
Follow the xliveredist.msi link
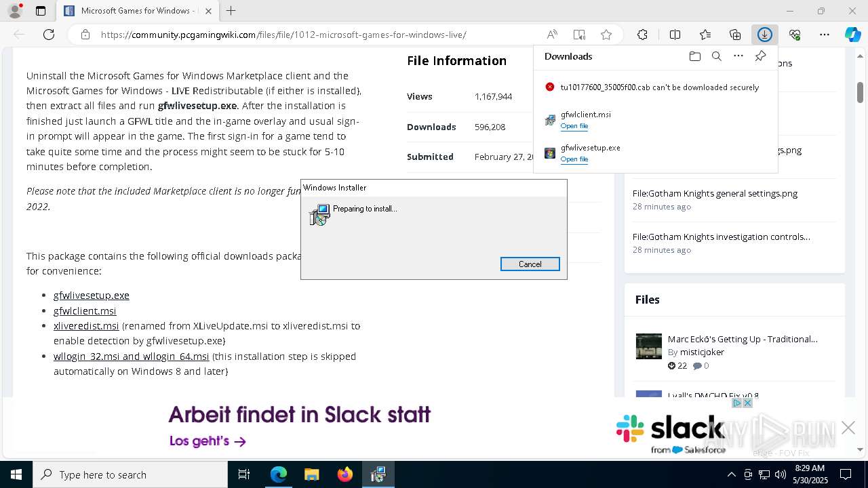coord(86,326)
